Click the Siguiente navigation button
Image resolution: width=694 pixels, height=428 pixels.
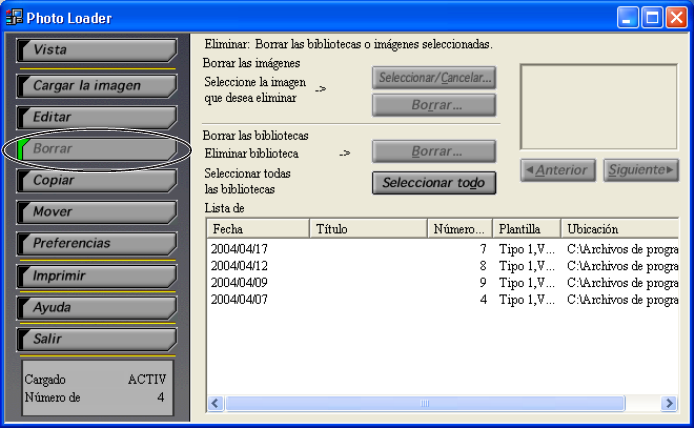tap(641, 170)
